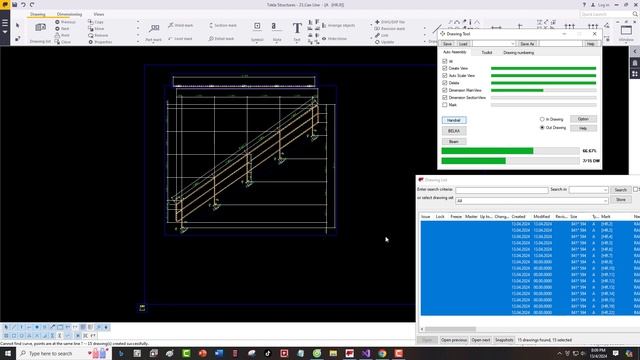Click the Beam button
Viewport: 640px width, 360px height.
pos(454,142)
